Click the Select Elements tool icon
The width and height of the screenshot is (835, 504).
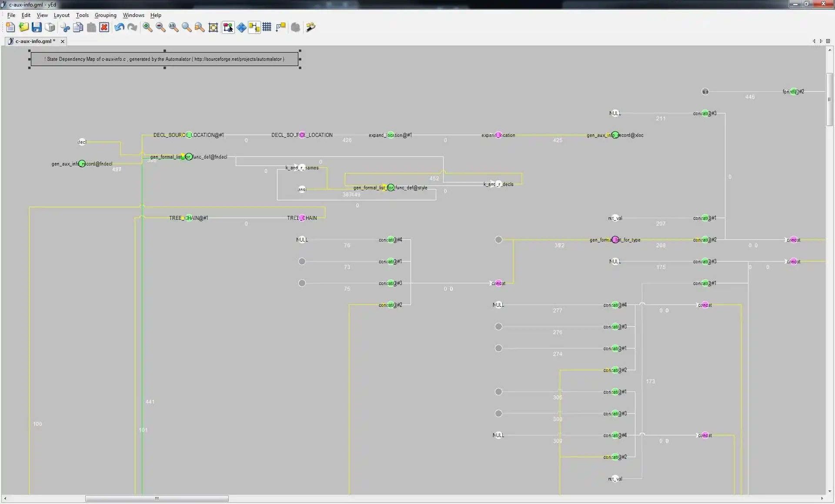tap(228, 27)
